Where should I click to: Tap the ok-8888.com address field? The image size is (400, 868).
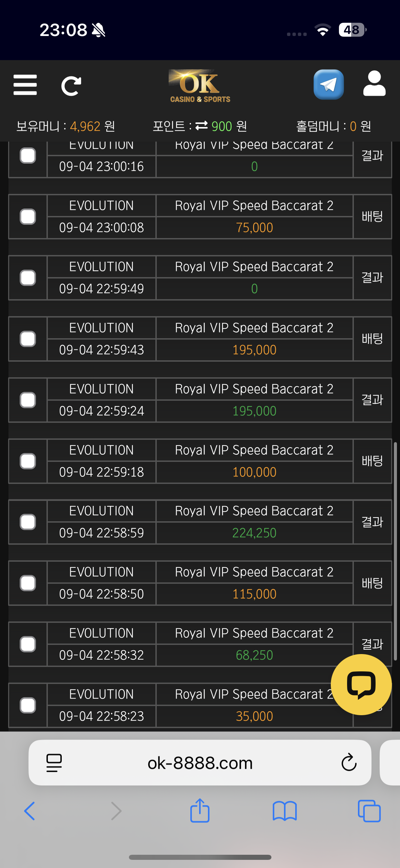point(200,763)
